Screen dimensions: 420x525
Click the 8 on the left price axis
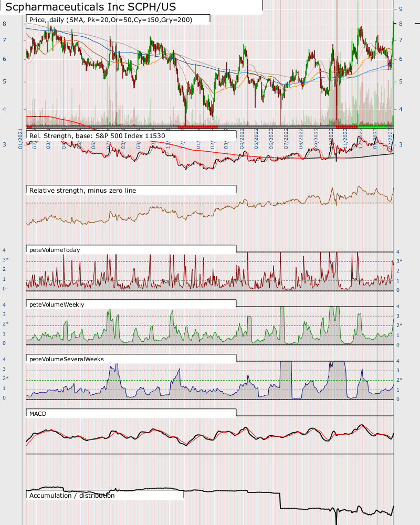coord(4,24)
